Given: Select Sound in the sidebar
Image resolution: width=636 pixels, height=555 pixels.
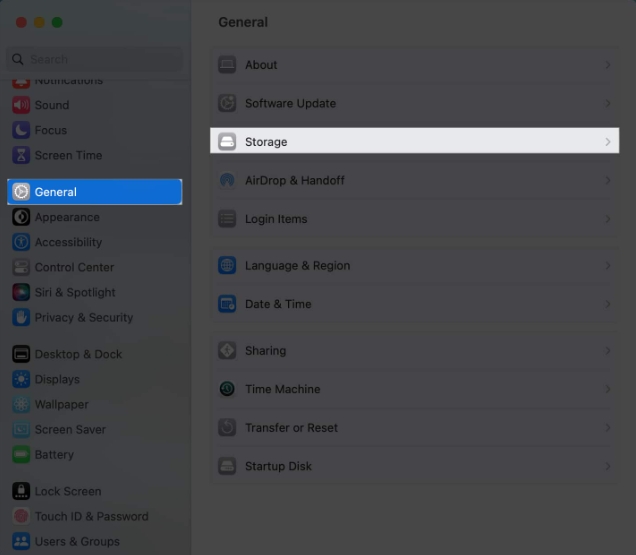Looking at the screenshot, I should click(52, 105).
